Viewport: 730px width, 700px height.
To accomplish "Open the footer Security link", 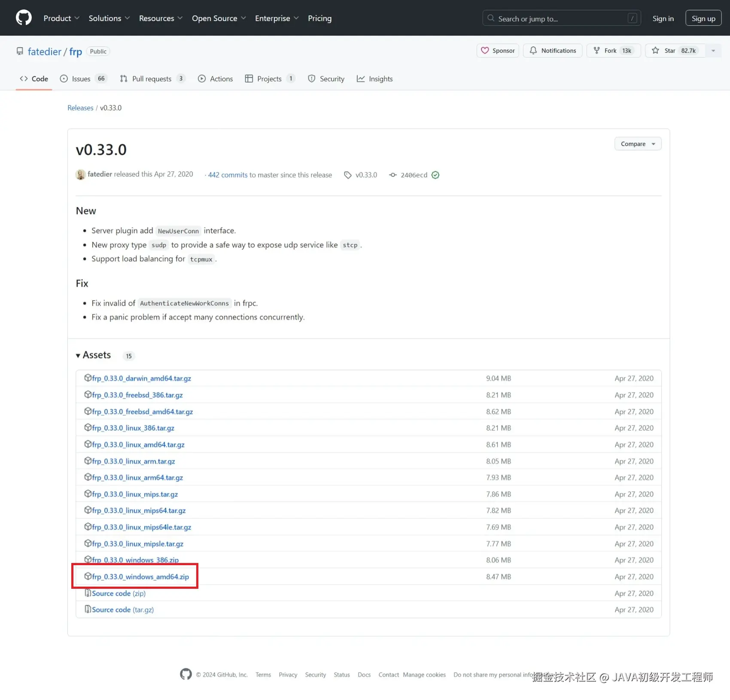I will click(x=316, y=675).
